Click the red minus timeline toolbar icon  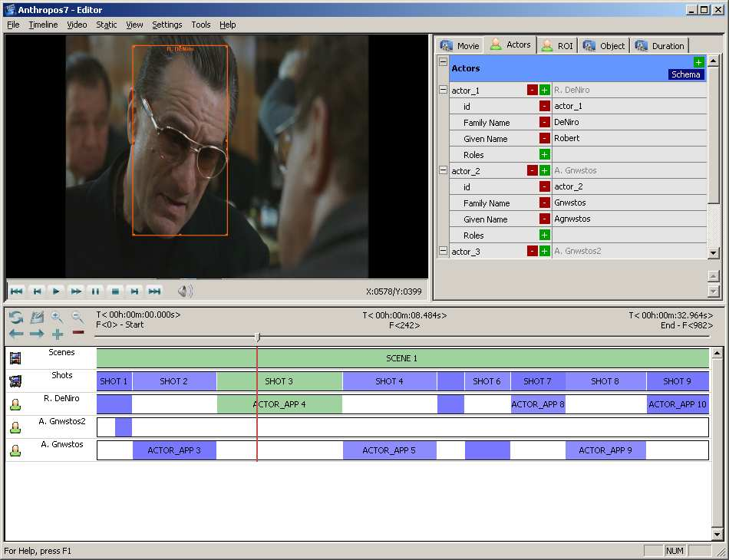pyautogui.click(x=78, y=332)
